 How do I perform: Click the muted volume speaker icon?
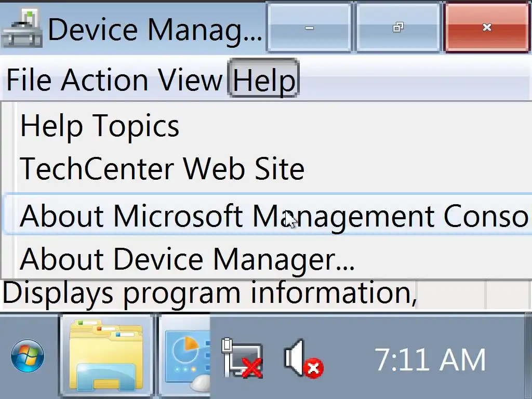(302, 358)
